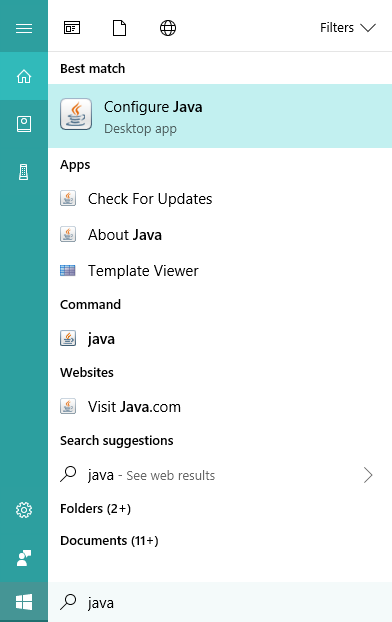
Task: Click the Websites category header
Action: click(87, 372)
